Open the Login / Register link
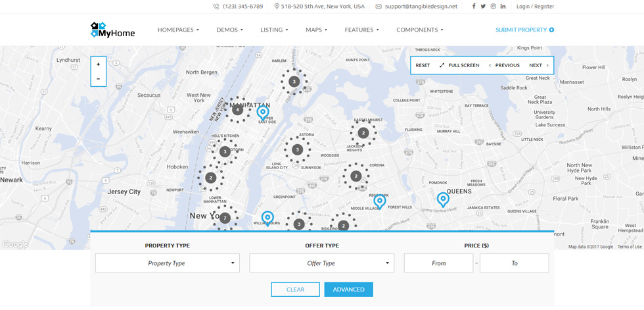Image resolution: width=644 pixels, height=310 pixels. (x=535, y=6)
